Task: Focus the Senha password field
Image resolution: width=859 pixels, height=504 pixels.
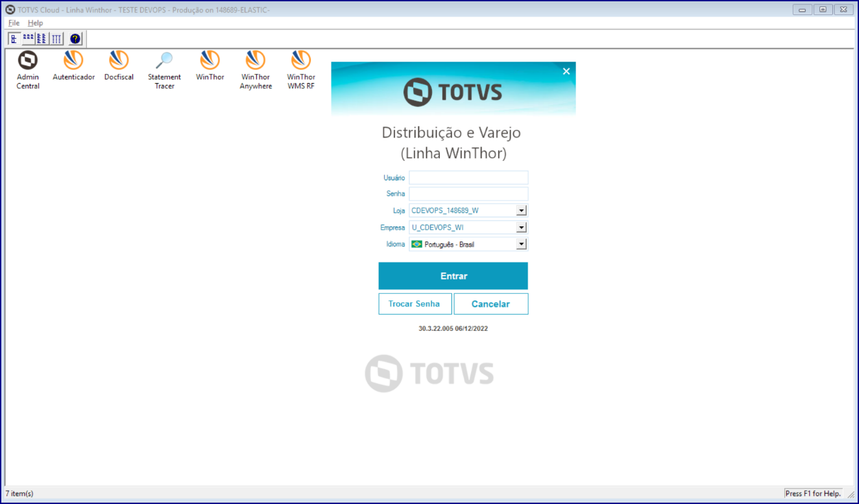Action: (468, 194)
